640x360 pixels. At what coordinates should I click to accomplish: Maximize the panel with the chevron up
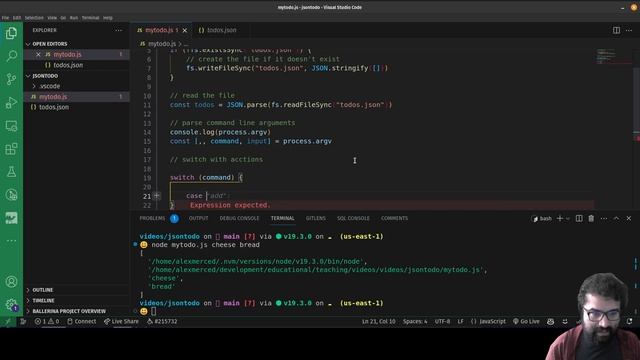(616, 218)
